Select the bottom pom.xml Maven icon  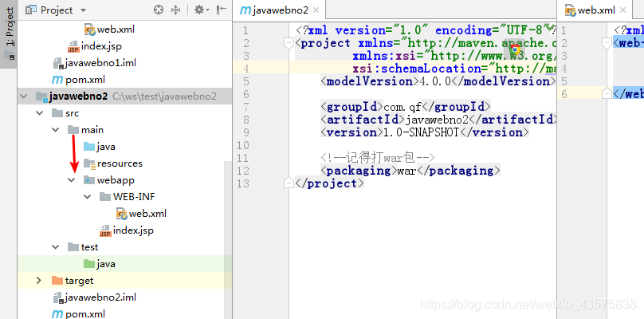(57, 314)
